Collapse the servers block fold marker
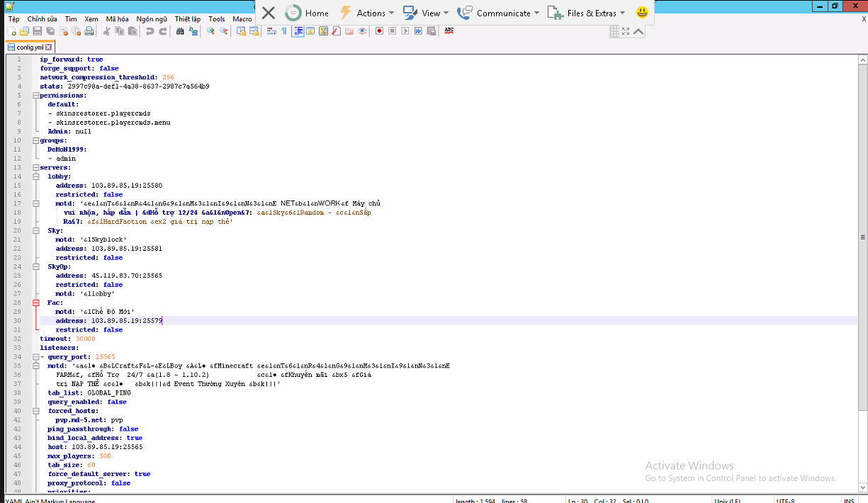Screen dimensions: 868x503 (x=35, y=168)
